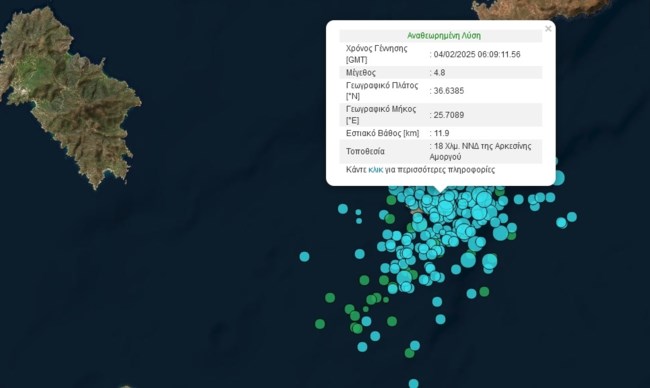The width and height of the screenshot is (650, 388).
Task: Open the 'κλικ' link for more information
Action: (x=376, y=170)
